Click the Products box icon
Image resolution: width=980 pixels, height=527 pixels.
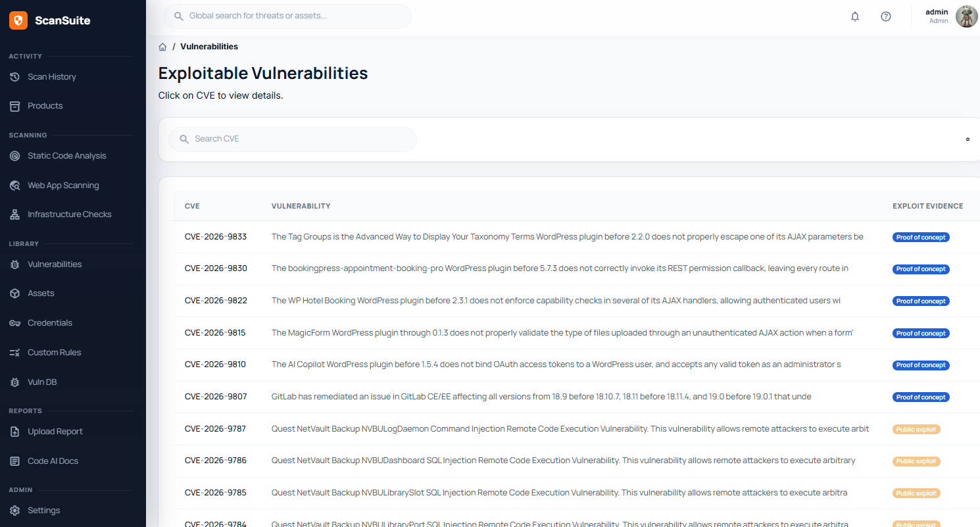tap(15, 106)
